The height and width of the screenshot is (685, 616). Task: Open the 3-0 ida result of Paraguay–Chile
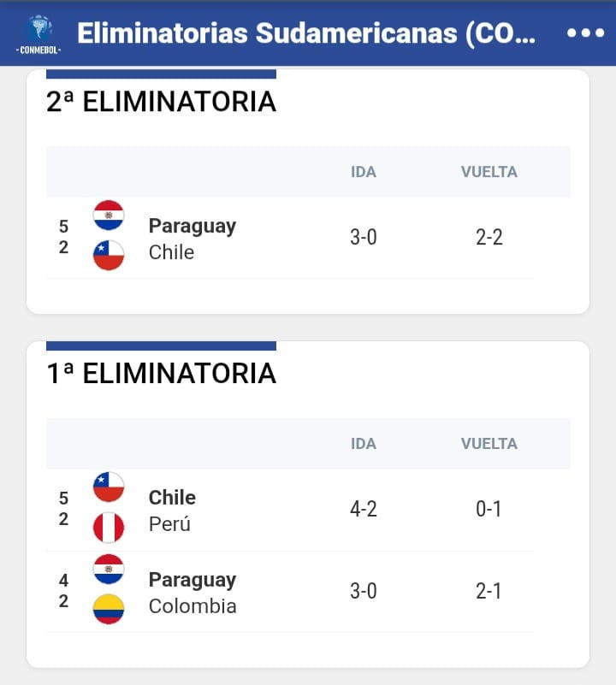coord(363,238)
